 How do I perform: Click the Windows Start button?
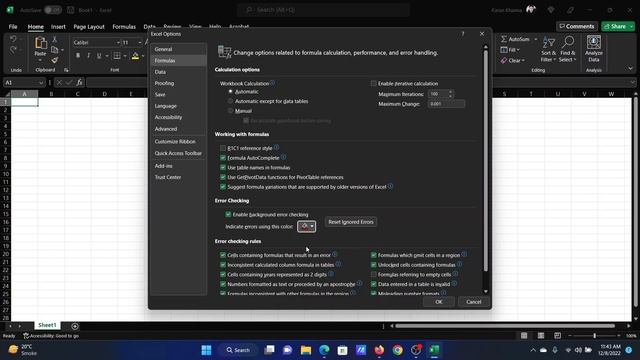click(207, 350)
